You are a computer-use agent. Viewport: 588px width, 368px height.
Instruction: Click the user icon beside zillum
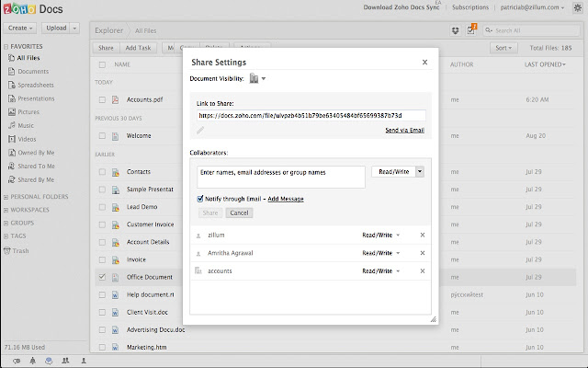(198, 236)
